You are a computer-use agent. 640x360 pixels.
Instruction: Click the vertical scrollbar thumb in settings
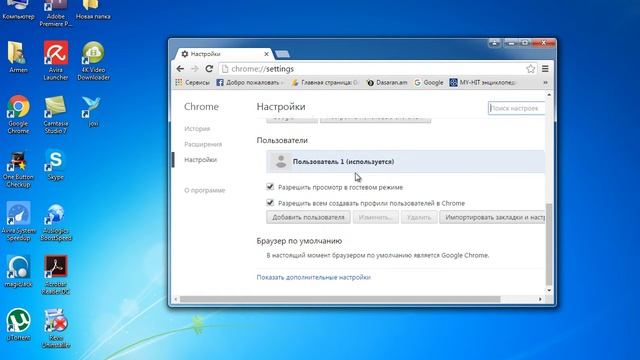pos(549,244)
